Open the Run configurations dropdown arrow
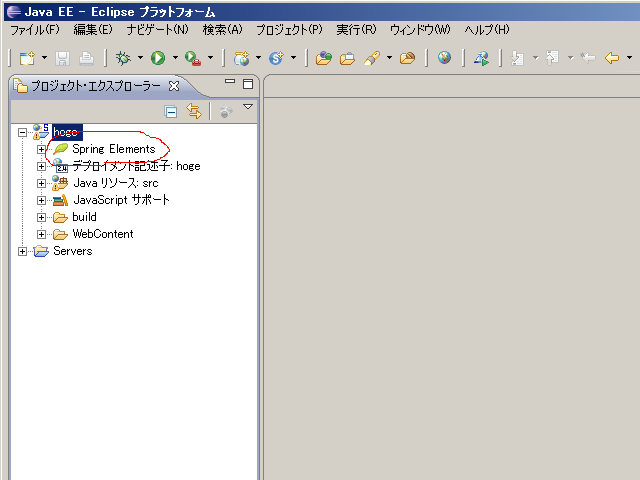Viewport: 640px width, 480px height. [175, 58]
